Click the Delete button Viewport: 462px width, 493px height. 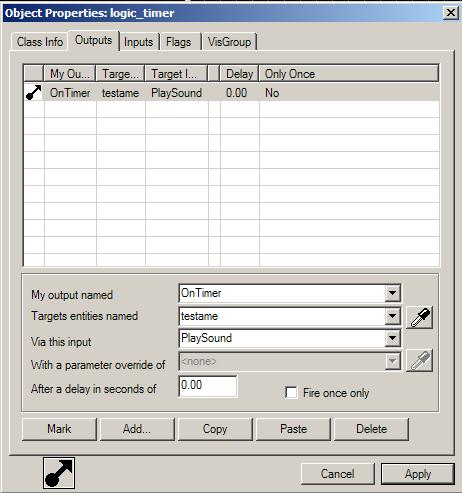[371, 429]
